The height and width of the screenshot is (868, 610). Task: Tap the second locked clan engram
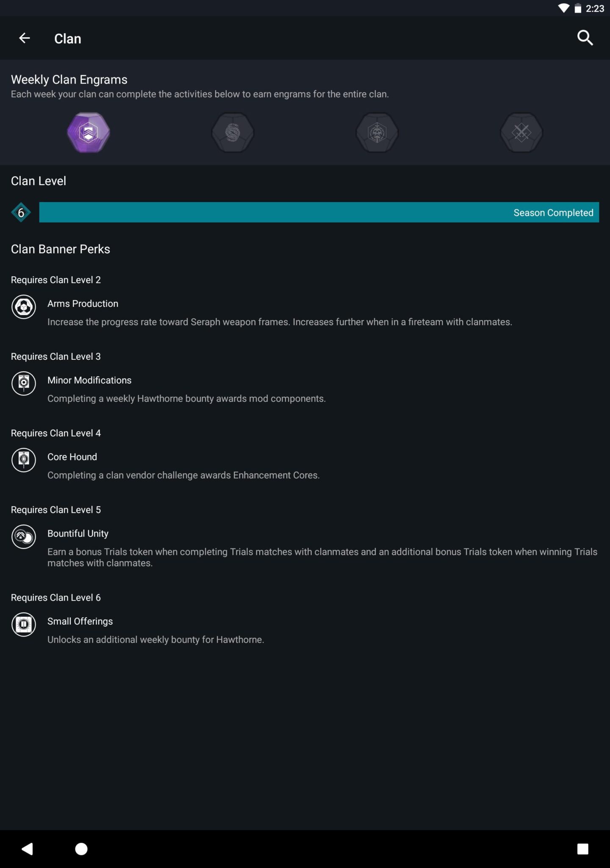233,132
